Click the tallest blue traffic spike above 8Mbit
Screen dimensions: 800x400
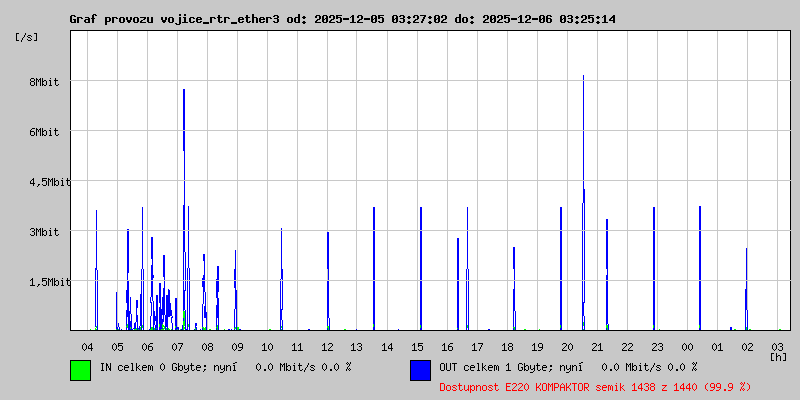pyautogui.click(x=583, y=80)
